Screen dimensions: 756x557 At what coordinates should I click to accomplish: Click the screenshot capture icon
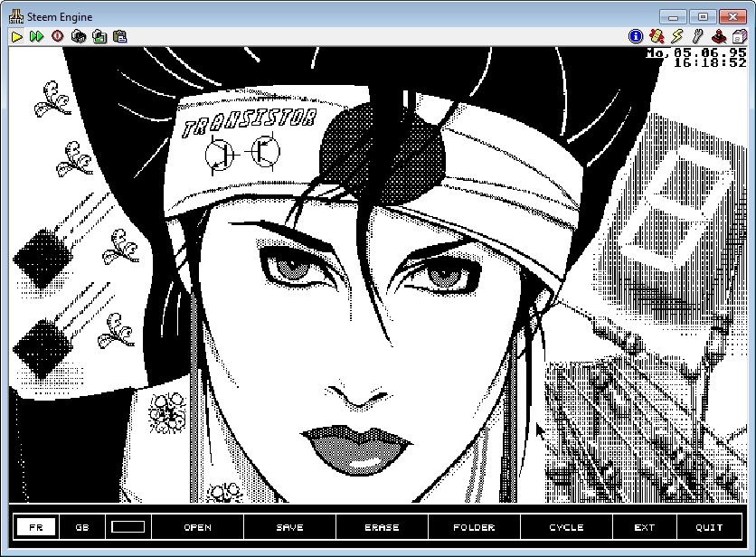pos(99,36)
